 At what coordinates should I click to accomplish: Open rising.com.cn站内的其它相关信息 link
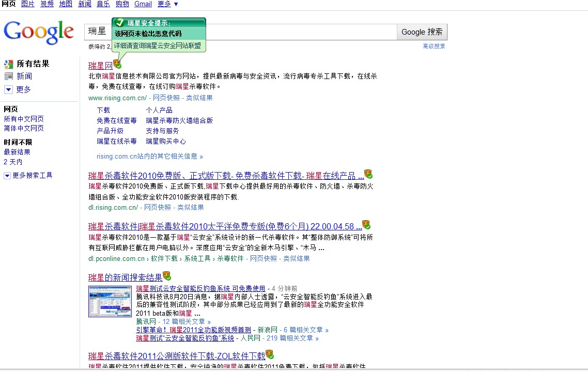coord(150,157)
